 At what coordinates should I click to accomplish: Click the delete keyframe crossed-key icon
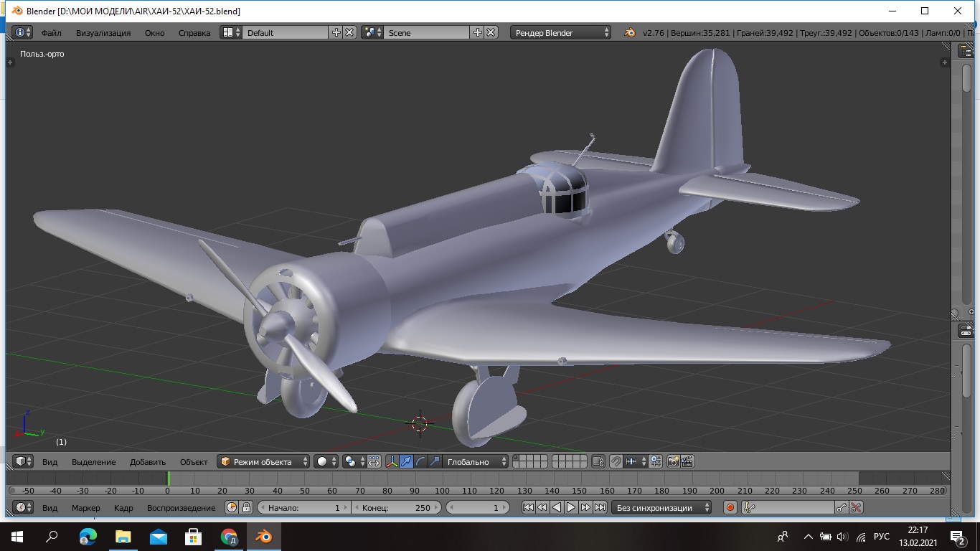[856, 508]
